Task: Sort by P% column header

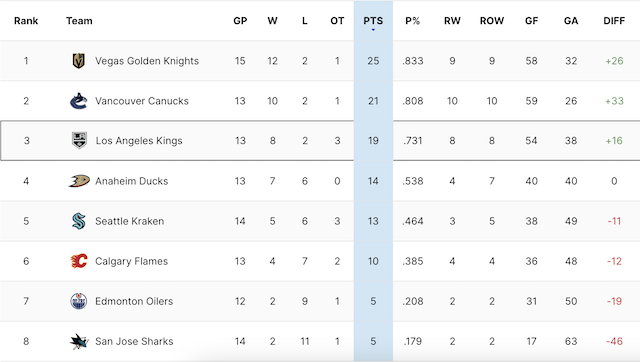Action: (412, 20)
